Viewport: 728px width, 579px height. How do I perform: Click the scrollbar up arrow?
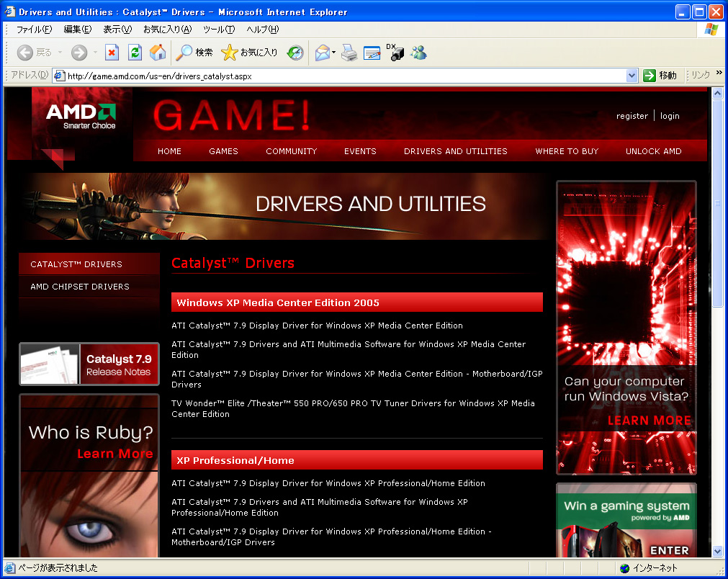point(717,93)
